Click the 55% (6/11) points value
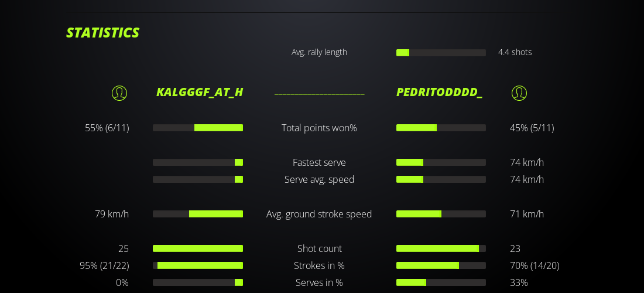The height and width of the screenshot is (293, 644). [107, 128]
